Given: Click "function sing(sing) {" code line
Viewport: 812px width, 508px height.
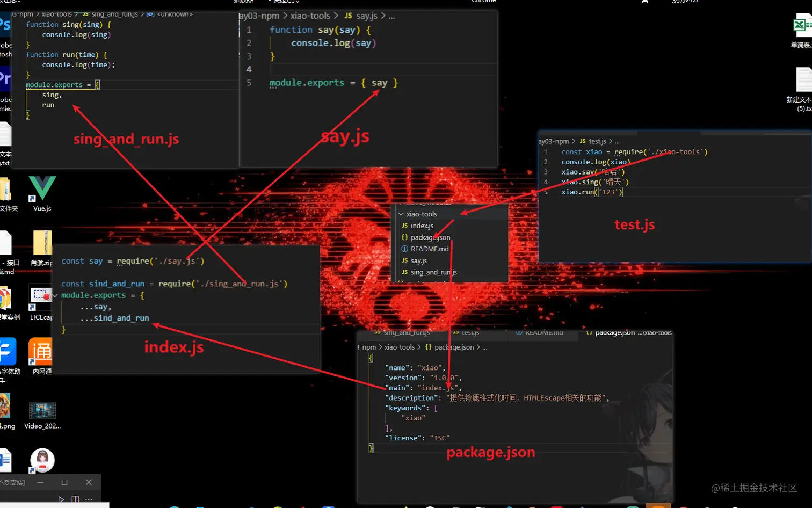Looking at the screenshot, I should [69, 25].
